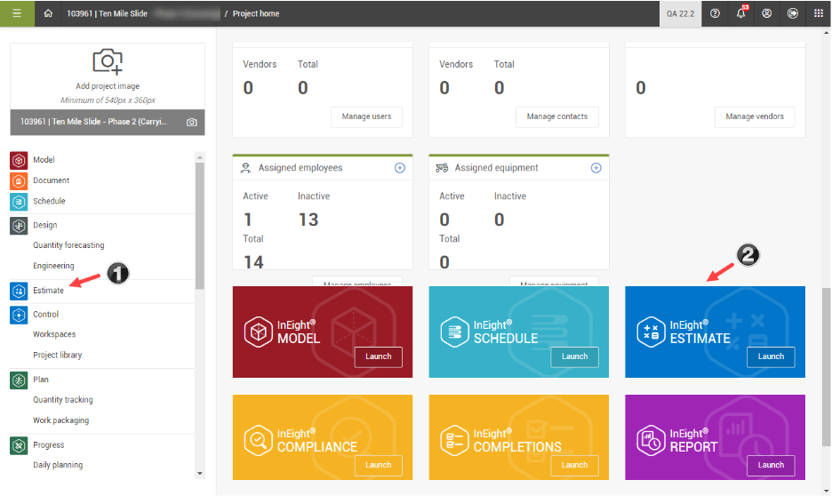This screenshot has height=504, width=832.
Task: Open Work packaging under Plan
Action: [61, 420]
